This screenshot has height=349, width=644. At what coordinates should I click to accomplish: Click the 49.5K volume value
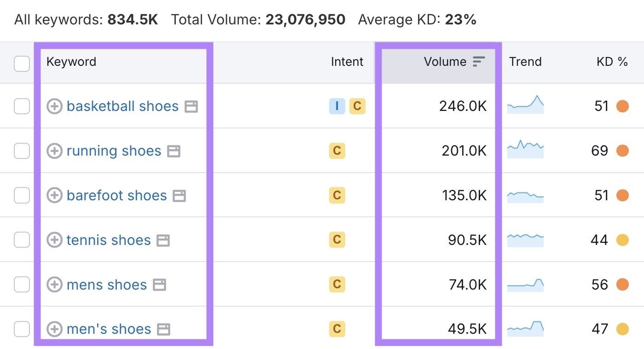(x=467, y=329)
